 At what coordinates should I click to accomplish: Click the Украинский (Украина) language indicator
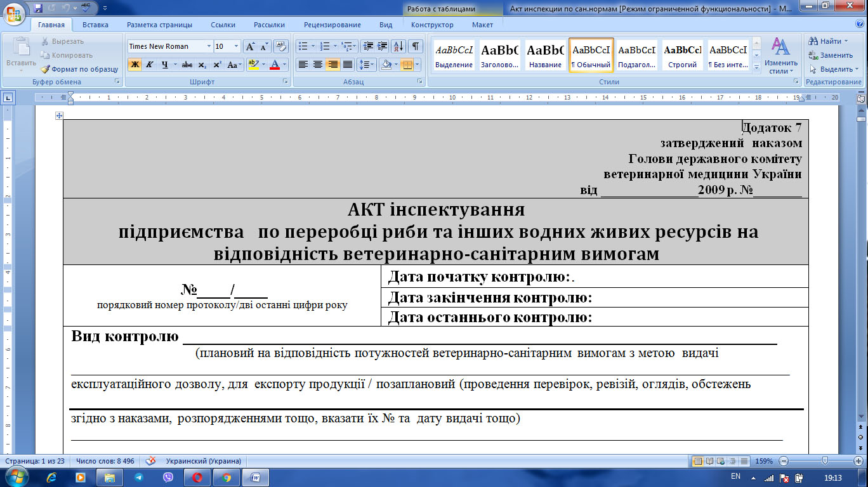(x=203, y=461)
